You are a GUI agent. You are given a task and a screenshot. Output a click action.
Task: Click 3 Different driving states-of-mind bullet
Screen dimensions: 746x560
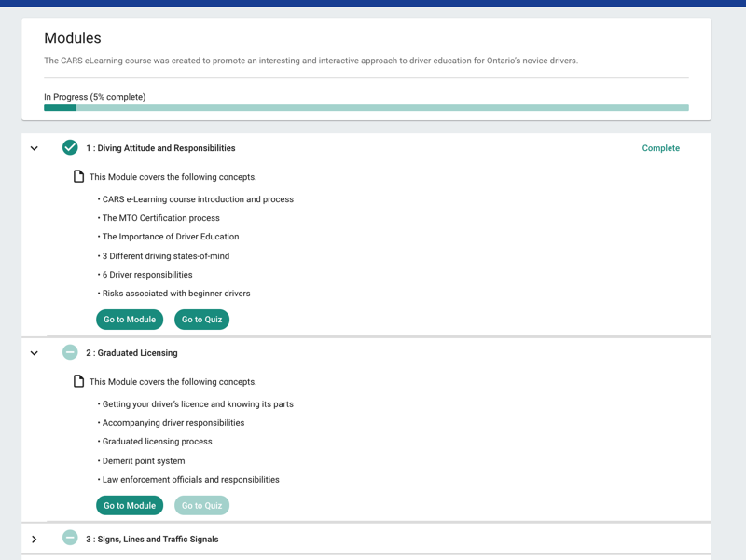point(166,255)
